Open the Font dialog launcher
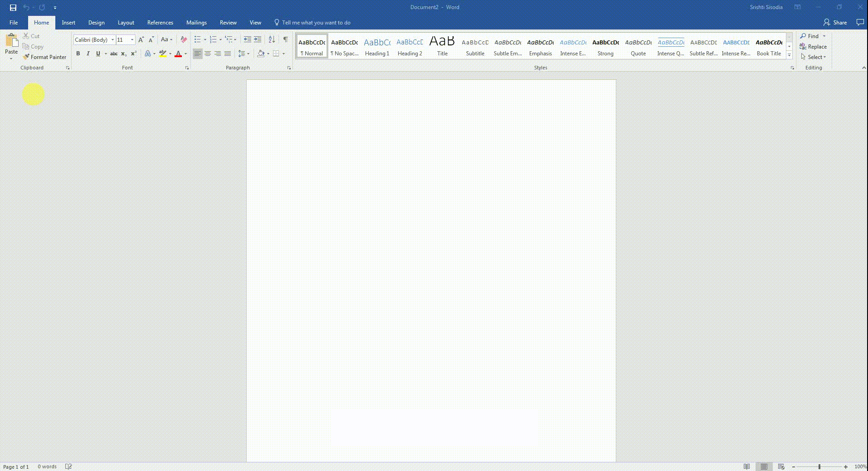The height and width of the screenshot is (471, 868). (x=187, y=68)
